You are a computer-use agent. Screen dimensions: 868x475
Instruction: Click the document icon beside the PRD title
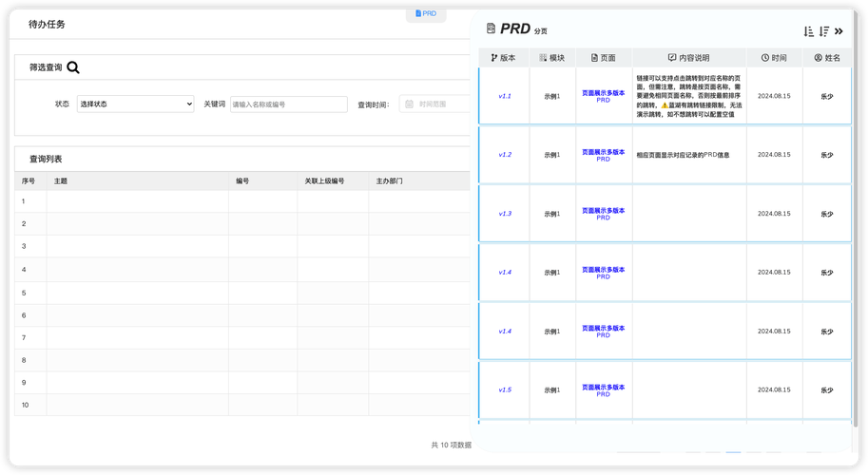pyautogui.click(x=491, y=28)
